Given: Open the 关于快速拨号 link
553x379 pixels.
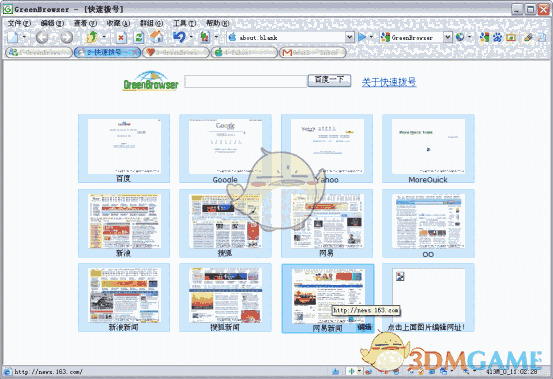Looking at the screenshot, I should pos(389,82).
